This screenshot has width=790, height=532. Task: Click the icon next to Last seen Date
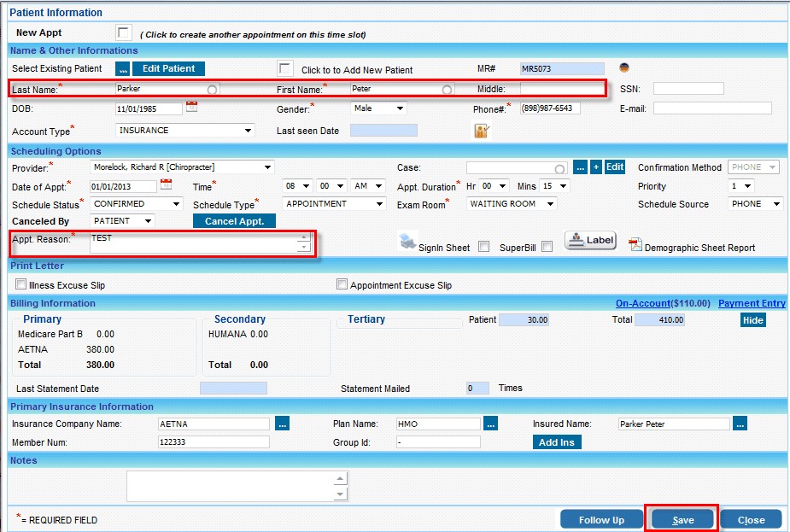pos(481,131)
